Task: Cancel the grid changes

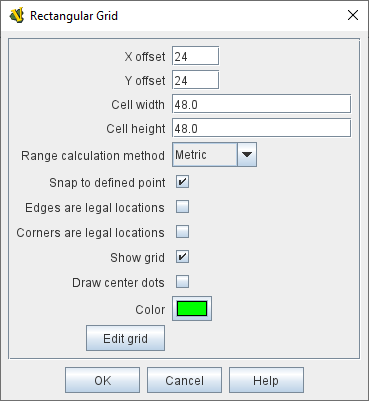Action: (184, 380)
